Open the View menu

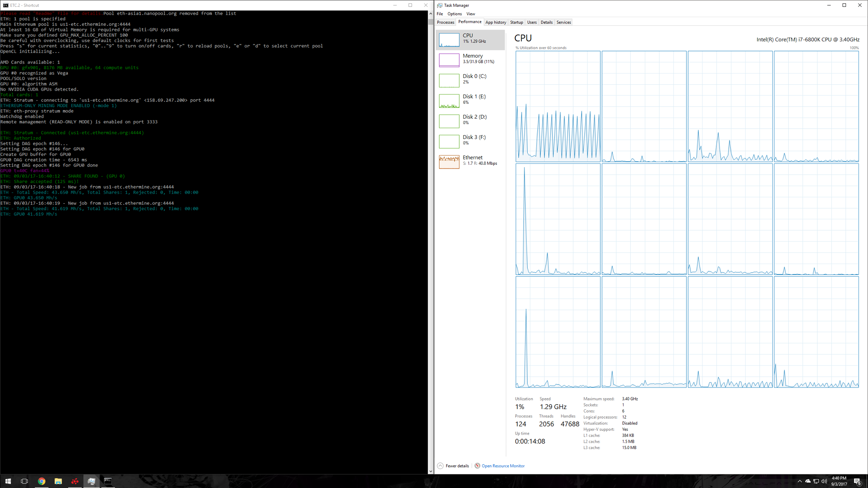470,14
